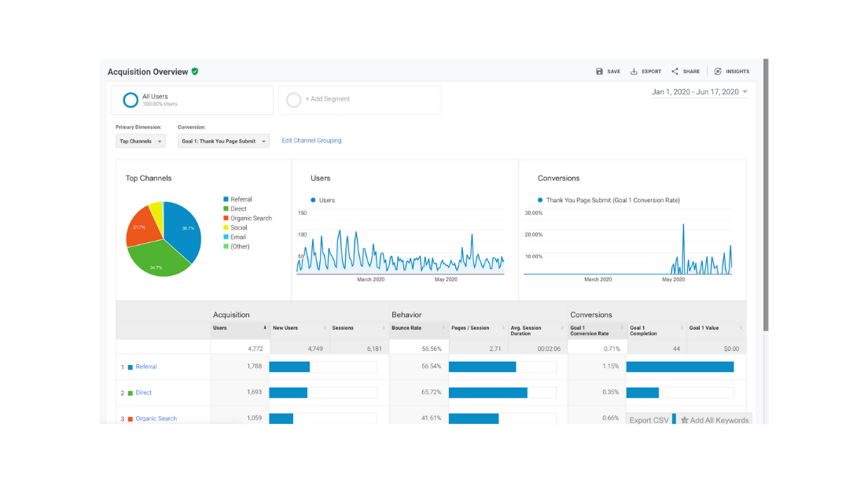Screen dimensions: 868x483
Task: Click the Direct bounce rate 65.72%
Action: coord(431,393)
